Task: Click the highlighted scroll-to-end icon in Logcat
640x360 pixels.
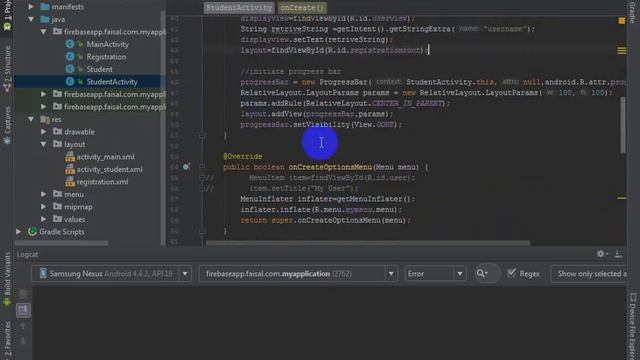Action: (x=23, y=310)
